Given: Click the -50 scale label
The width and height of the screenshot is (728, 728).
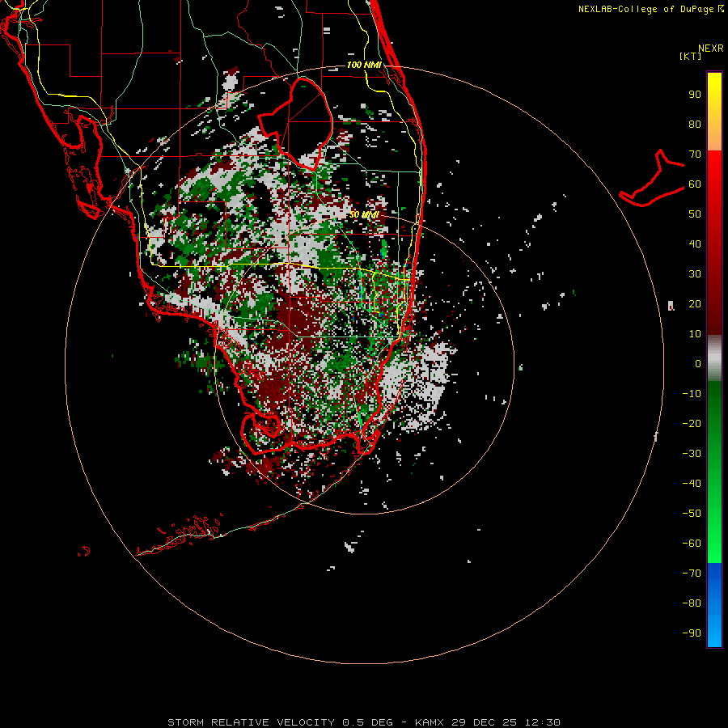Looking at the screenshot, I should (x=692, y=513).
